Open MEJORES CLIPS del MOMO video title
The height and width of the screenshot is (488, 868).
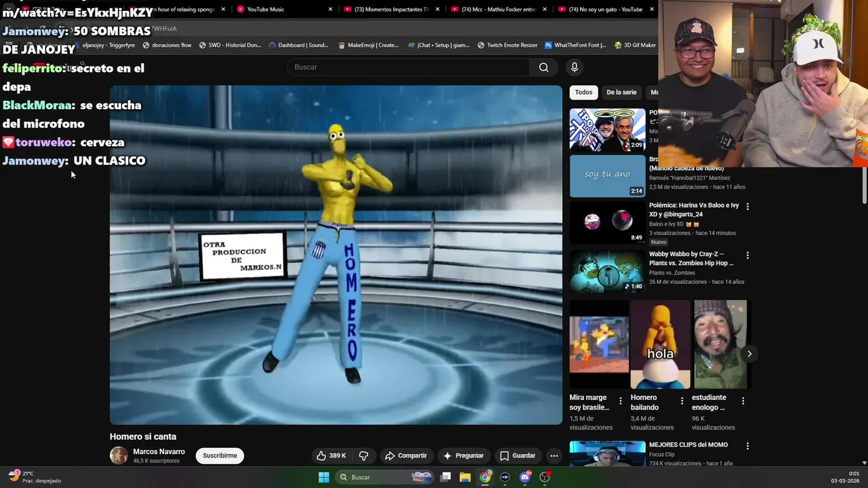coord(688,445)
